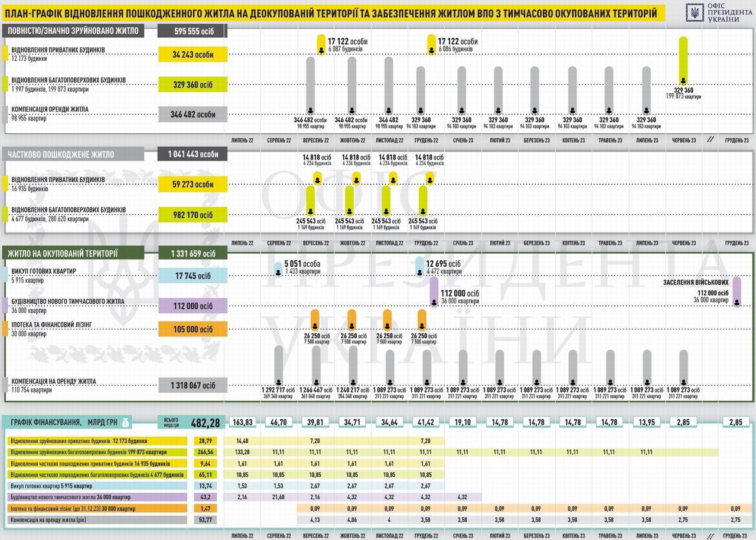The width and height of the screenshot is (756, 540).
Task: Select the orange 105 000 осіб box
Action: click(x=193, y=329)
